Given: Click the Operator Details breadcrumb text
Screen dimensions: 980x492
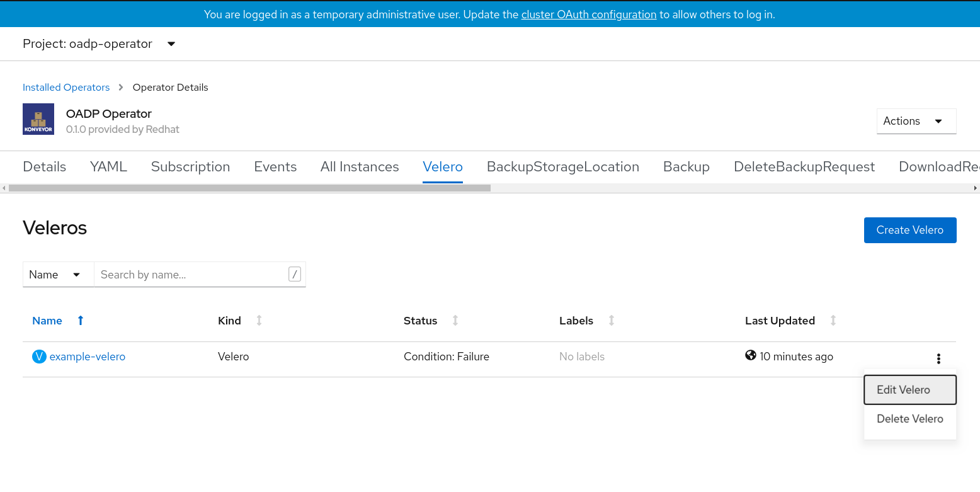Looking at the screenshot, I should (170, 87).
